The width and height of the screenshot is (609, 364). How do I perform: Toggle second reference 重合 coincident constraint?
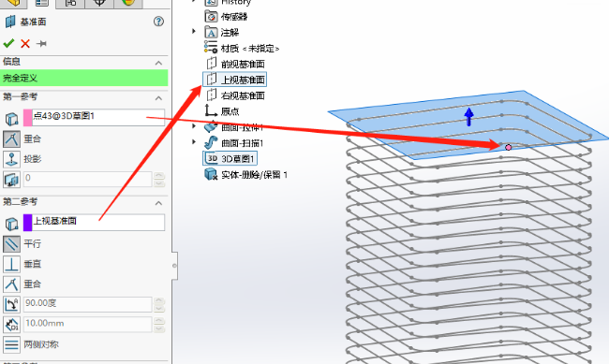[x=11, y=284]
